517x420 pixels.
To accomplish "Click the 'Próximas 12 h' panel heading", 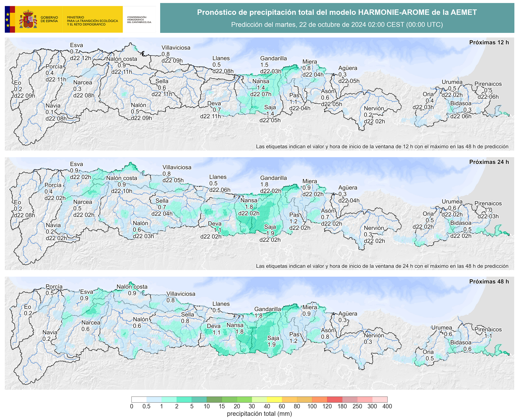I will pos(489,42).
